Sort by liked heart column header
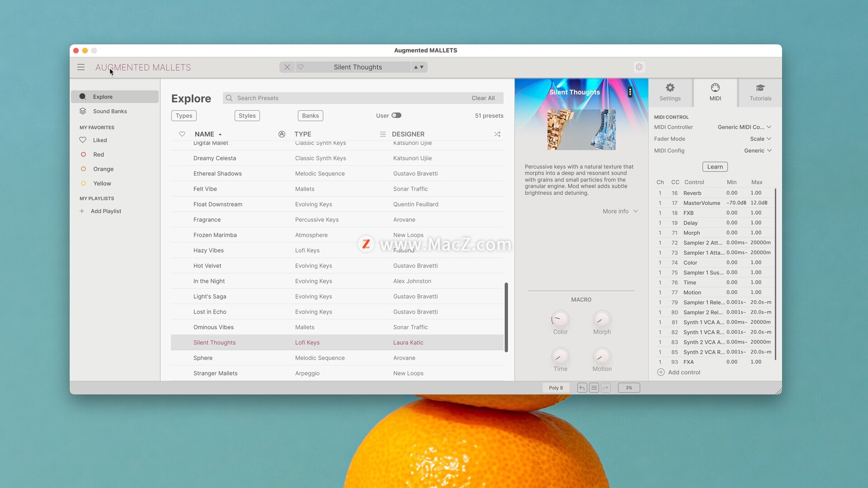This screenshot has width=868, height=488. 182,134
